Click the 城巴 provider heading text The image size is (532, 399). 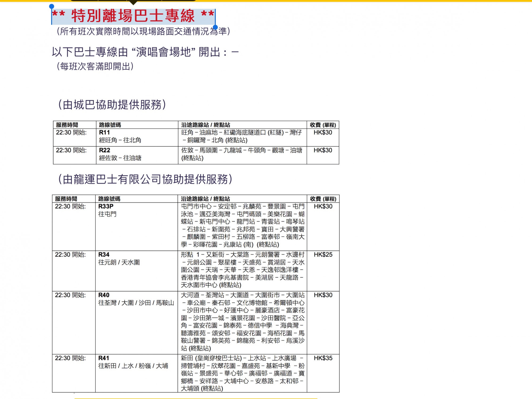[112, 105]
